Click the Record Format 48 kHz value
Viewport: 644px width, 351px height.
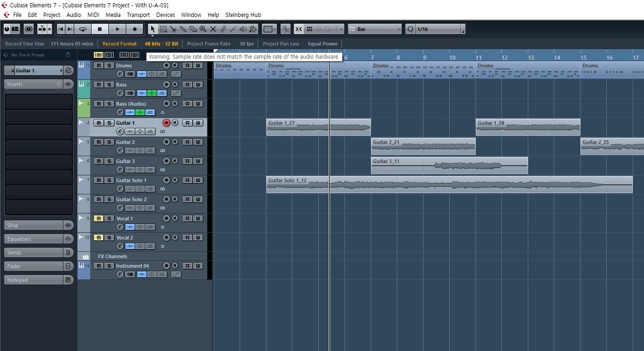162,44
